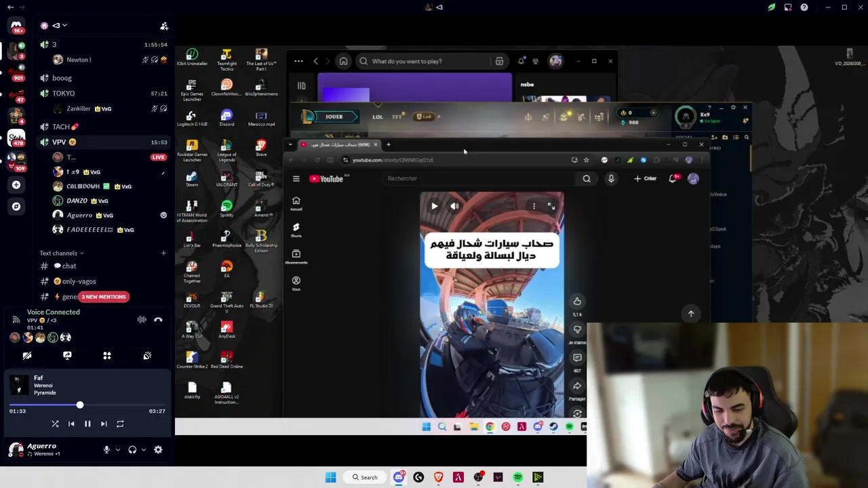Mute microphone in user panel
Screen dimensions: 868x488
(x=106, y=449)
